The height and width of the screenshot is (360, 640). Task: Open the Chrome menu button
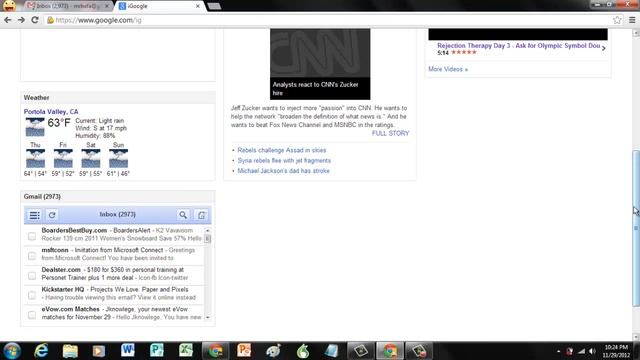tap(632, 20)
